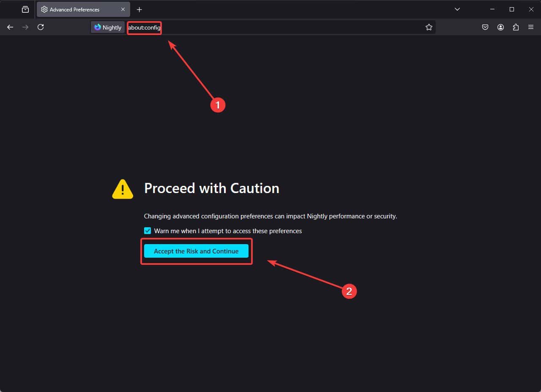Click the about:config address bar text

pyautogui.click(x=144, y=27)
